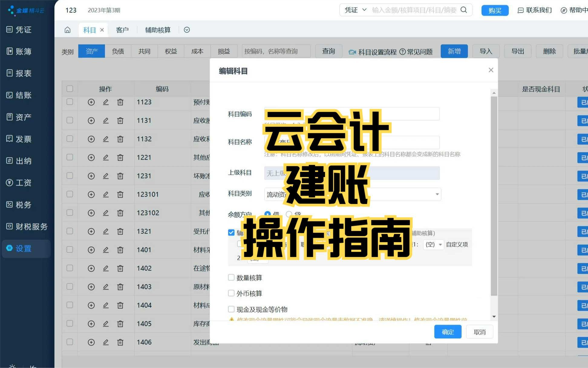
Task: Click the 导出 button
Action: tap(518, 51)
